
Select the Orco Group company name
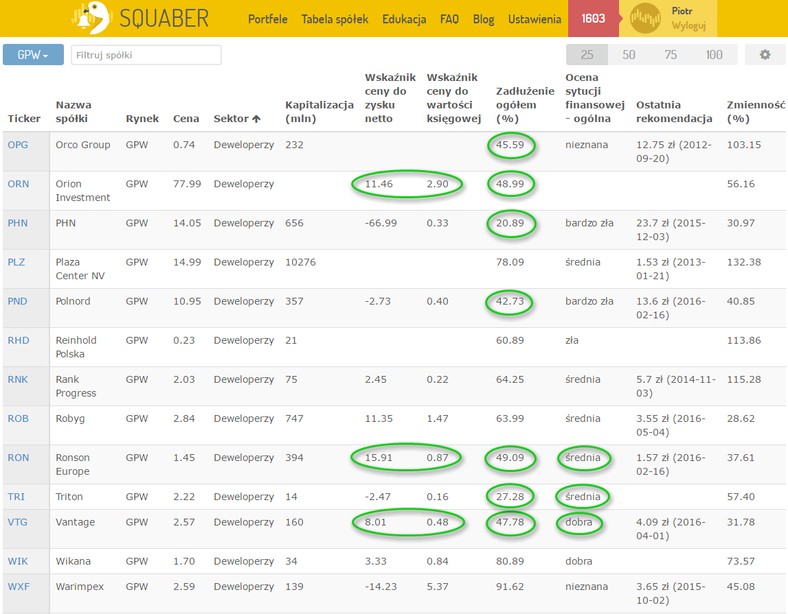(83, 145)
